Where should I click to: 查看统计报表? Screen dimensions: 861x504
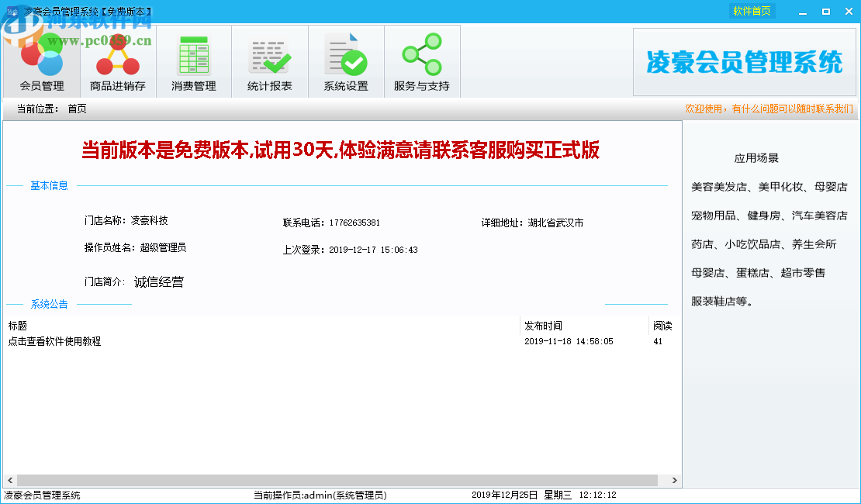tap(269, 60)
